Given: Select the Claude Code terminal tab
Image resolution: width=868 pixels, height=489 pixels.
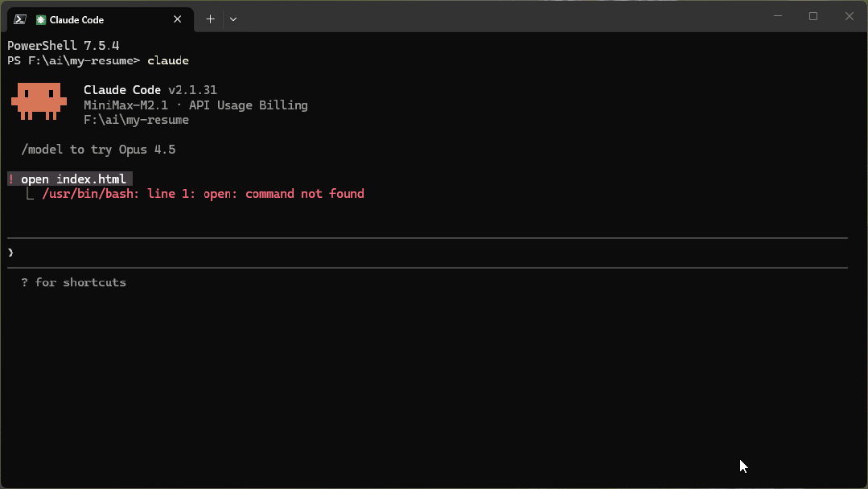Looking at the screenshot, I should point(101,19).
